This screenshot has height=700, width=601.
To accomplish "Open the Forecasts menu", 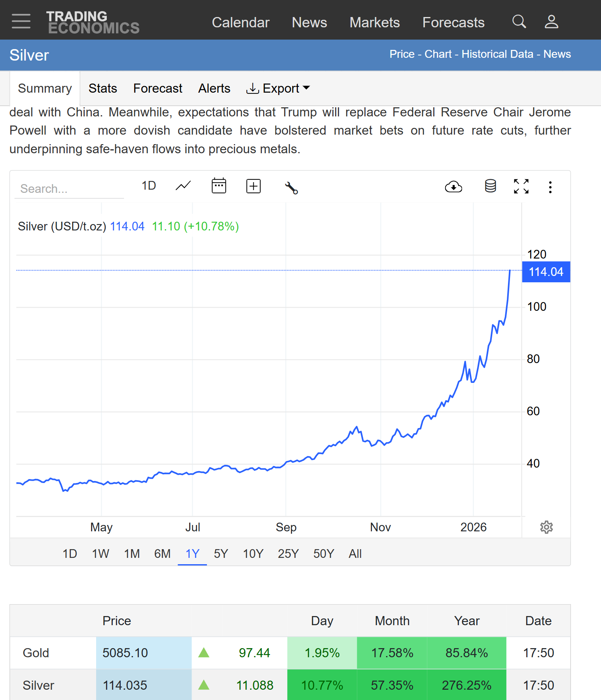I will pyautogui.click(x=453, y=23).
